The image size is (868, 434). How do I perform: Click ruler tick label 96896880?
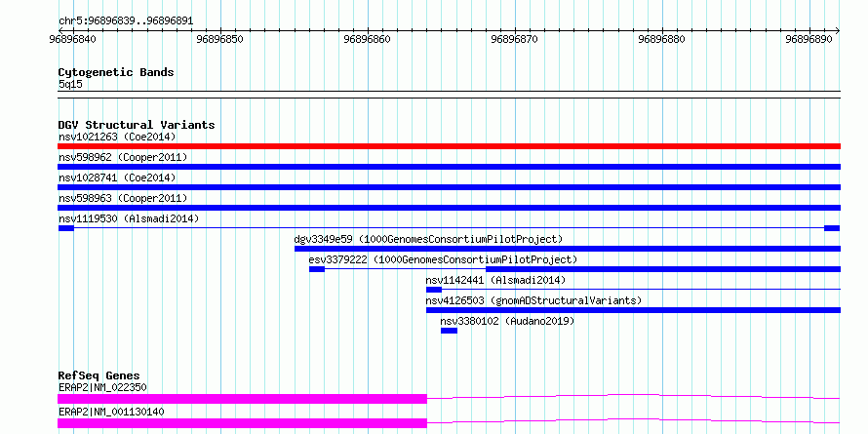[661, 39]
